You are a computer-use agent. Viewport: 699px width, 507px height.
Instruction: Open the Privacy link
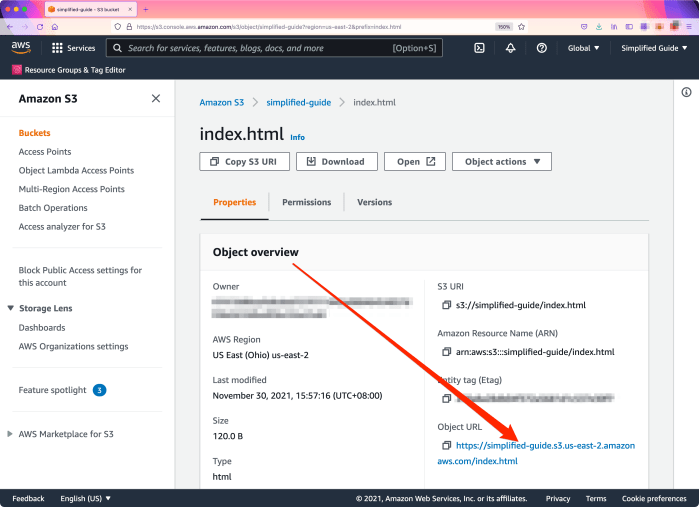coord(558,499)
